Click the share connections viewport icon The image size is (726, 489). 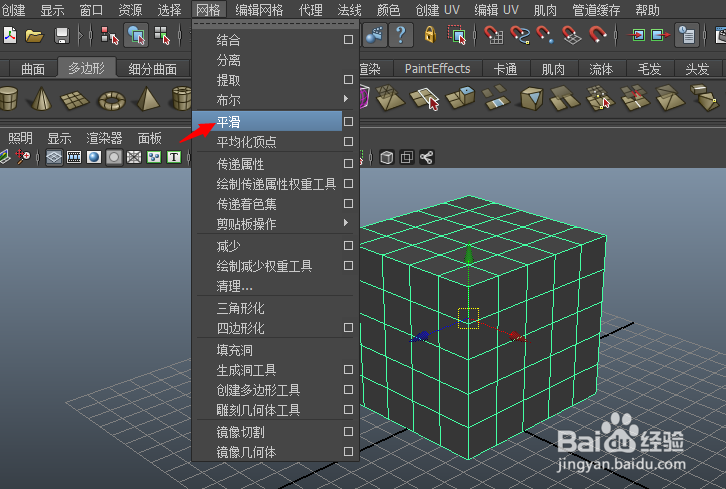click(x=426, y=157)
